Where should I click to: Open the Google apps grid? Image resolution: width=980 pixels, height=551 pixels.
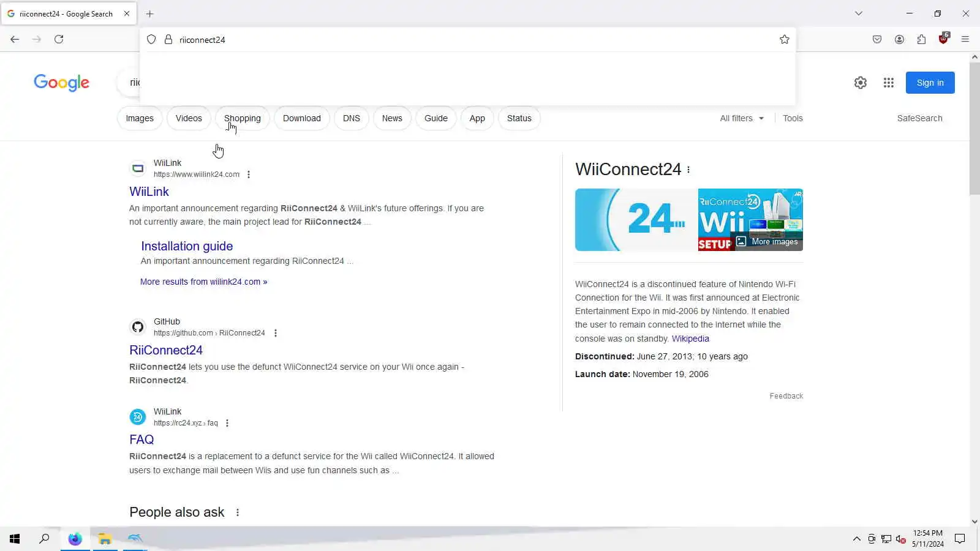point(889,83)
